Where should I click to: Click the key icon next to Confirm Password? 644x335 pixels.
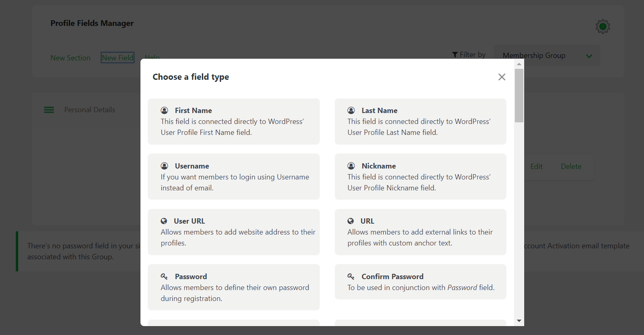tap(351, 276)
